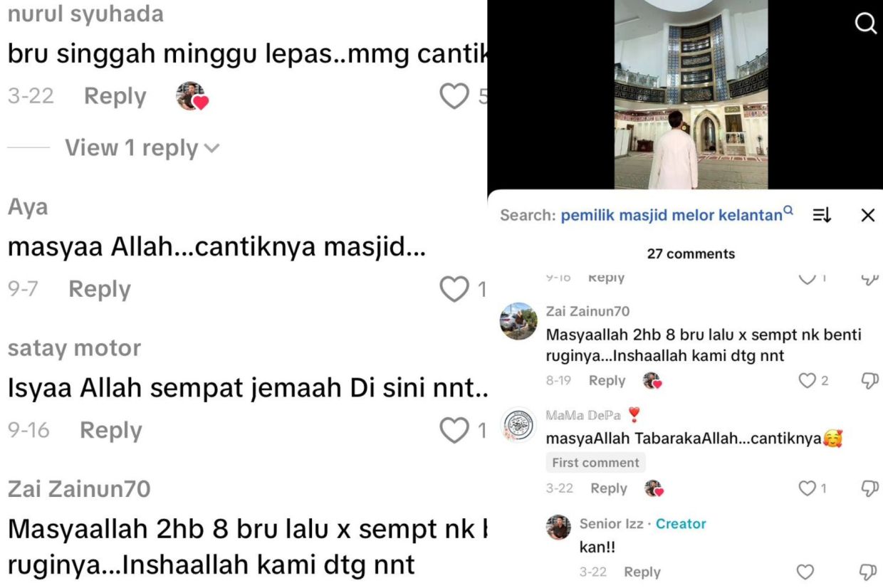Open search magnifier icon above the video
Viewport: 883px width, 588px height.
pyautogui.click(x=865, y=24)
